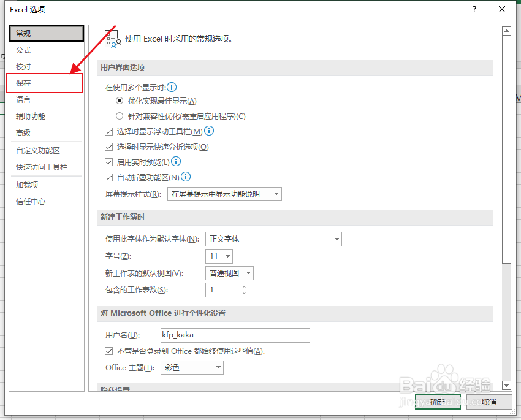The width and height of the screenshot is (521, 420).
Task: Open 信任中心 category in sidebar
Action: [x=47, y=201]
